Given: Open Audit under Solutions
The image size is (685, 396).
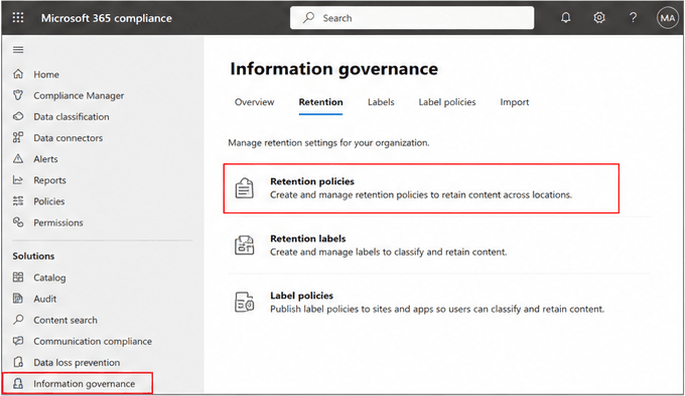Looking at the screenshot, I should (x=45, y=299).
